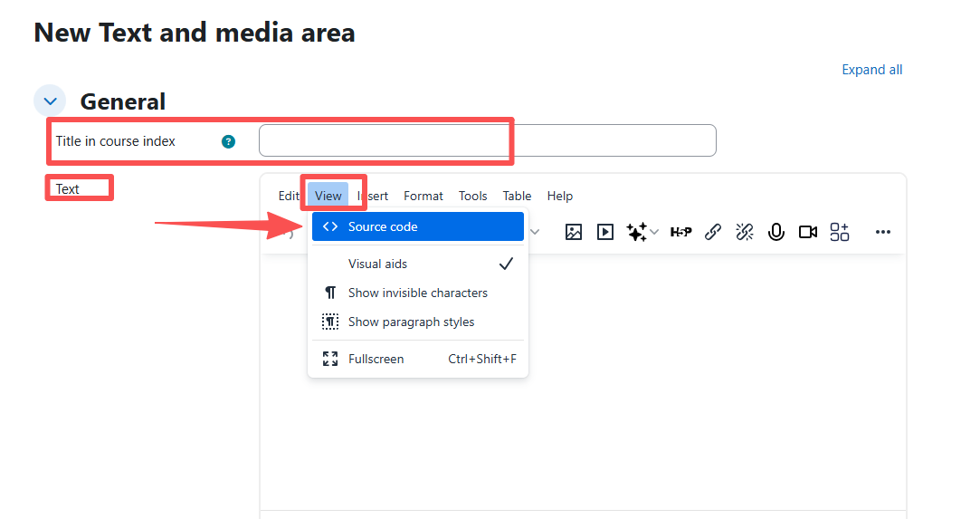The width and height of the screenshot is (980, 519).
Task: Click the Expand all link
Action: tap(871, 70)
